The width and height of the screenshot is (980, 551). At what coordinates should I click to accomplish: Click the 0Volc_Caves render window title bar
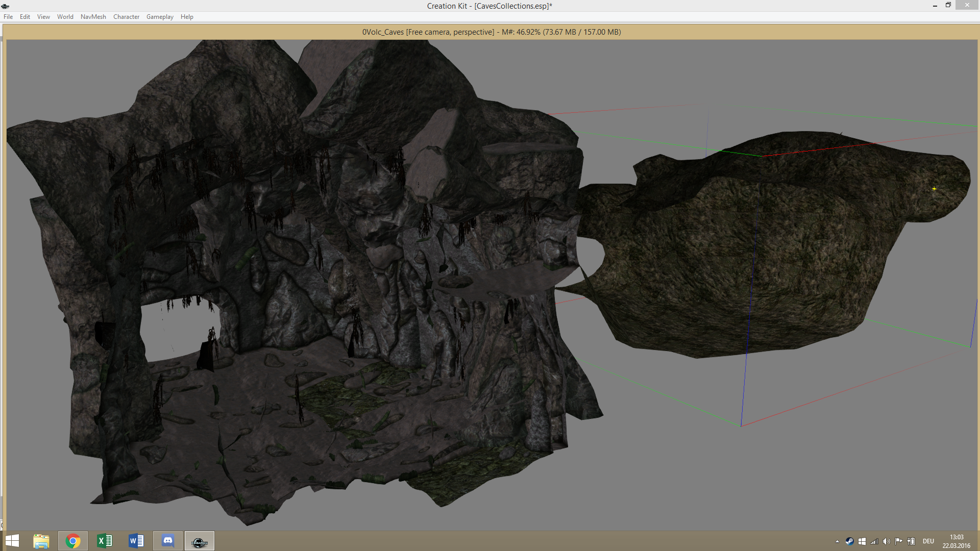coord(491,32)
